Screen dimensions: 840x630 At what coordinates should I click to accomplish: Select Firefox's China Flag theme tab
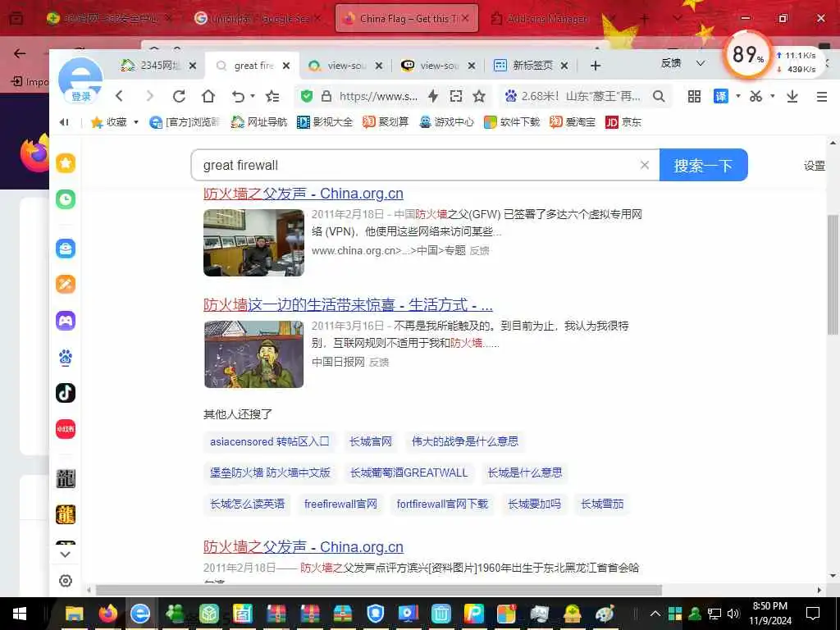[405, 18]
